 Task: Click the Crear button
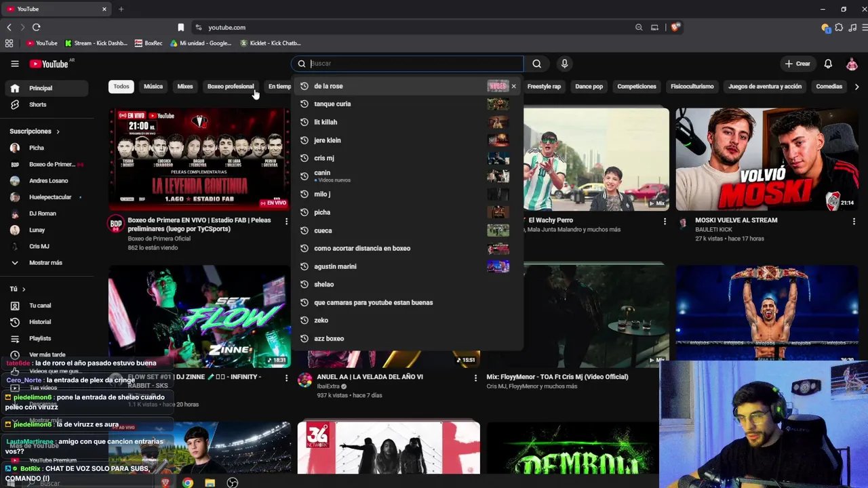coord(797,64)
